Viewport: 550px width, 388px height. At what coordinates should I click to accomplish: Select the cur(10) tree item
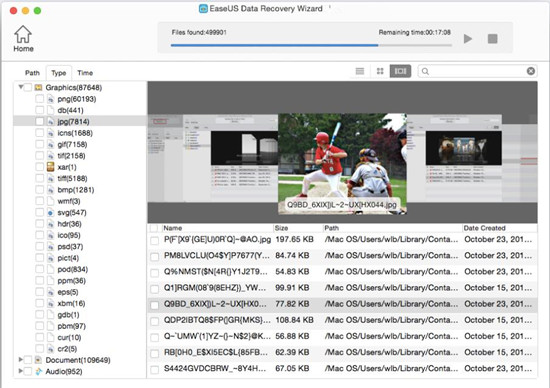click(x=69, y=337)
